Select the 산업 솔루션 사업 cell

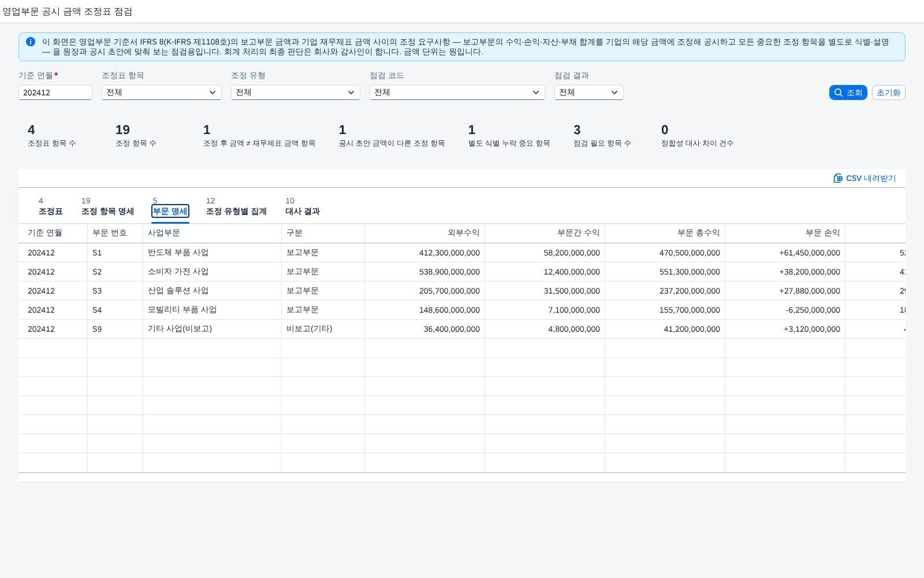point(212,291)
